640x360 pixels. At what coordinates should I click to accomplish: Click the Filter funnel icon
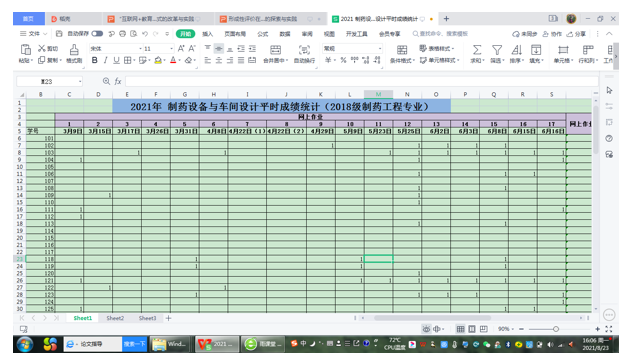pyautogui.click(x=497, y=50)
